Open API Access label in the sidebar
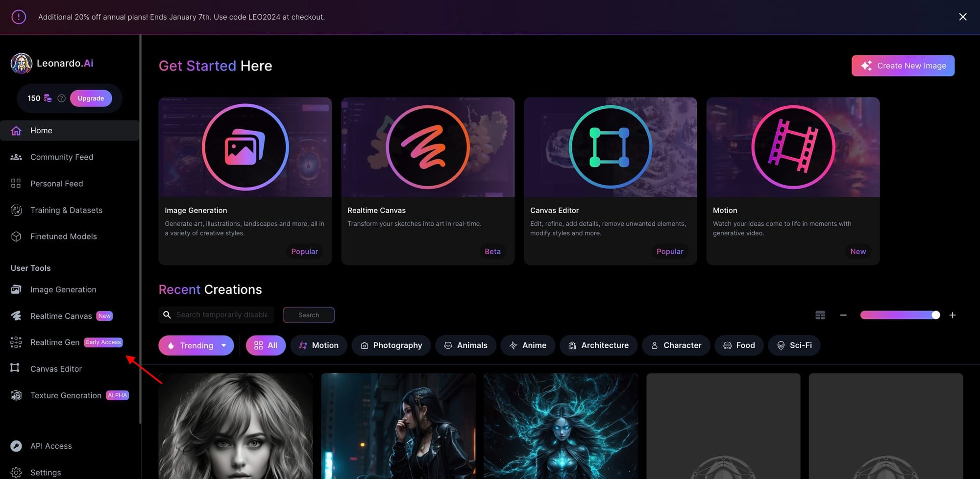980x479 pixels. tap(51, 446)
